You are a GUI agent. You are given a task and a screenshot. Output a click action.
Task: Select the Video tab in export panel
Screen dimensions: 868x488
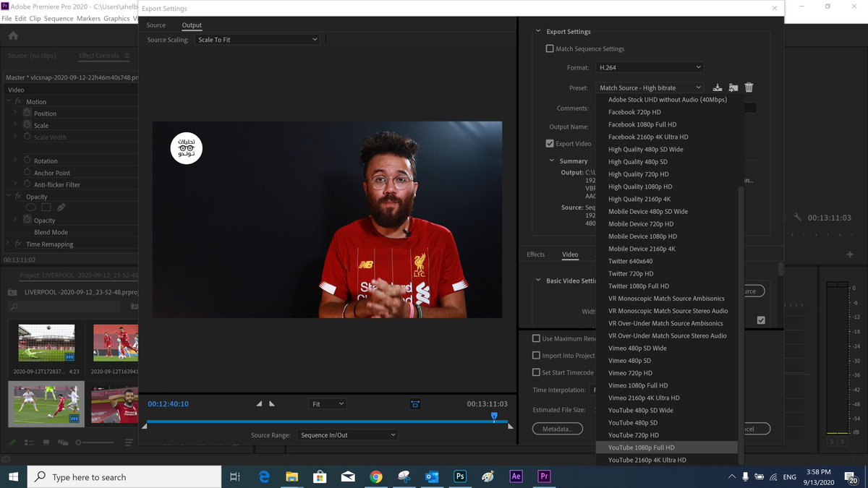pos(570,254)
